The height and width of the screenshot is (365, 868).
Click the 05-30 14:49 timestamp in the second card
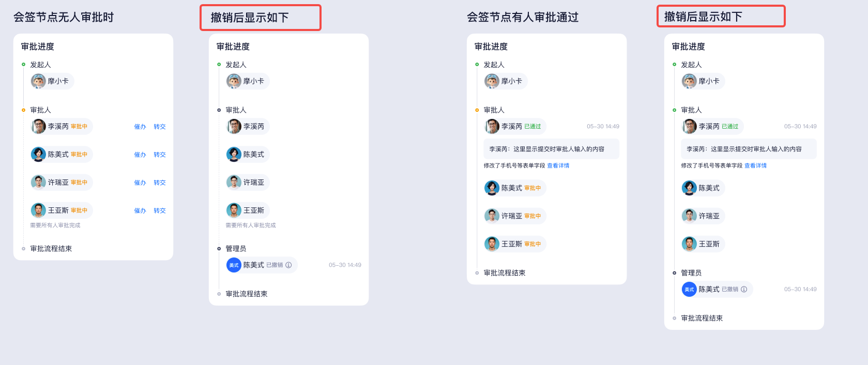(x=345, y=265)
